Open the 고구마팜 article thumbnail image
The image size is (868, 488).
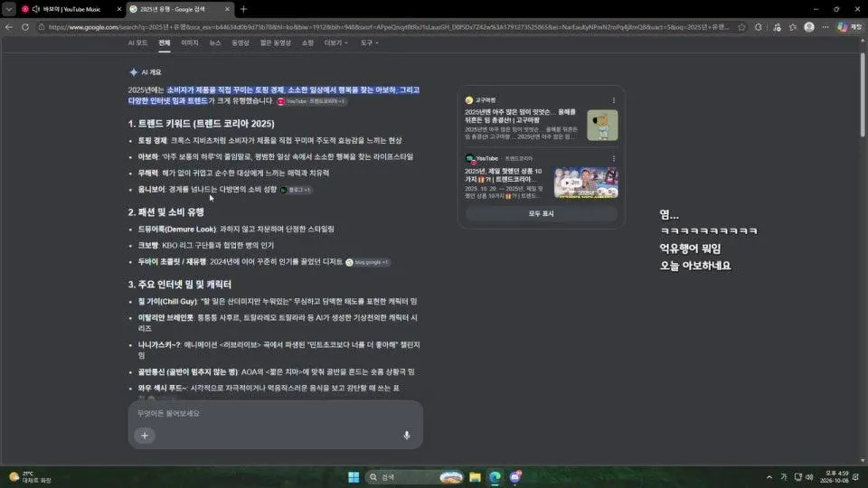(602, 125)
